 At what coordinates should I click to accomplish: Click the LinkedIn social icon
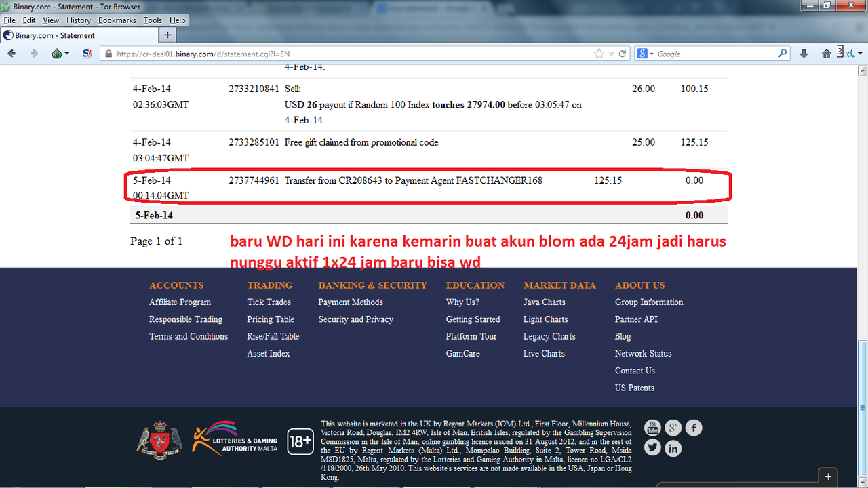[673, 448]
